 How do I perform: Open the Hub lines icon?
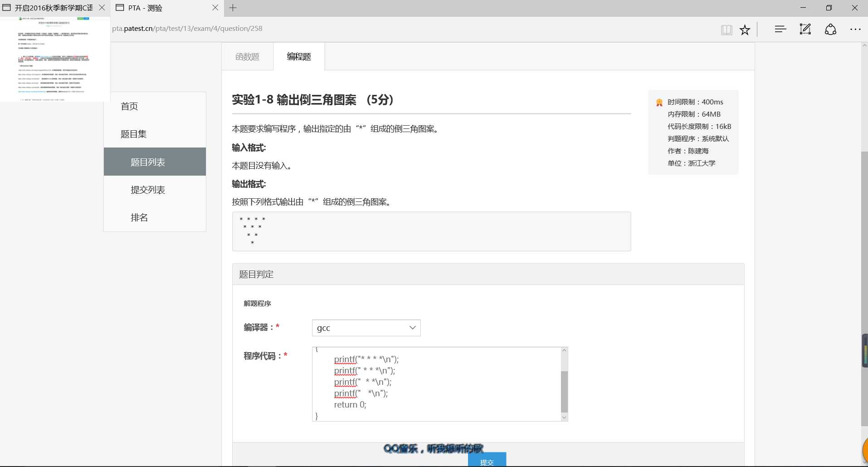click(780, 29)
